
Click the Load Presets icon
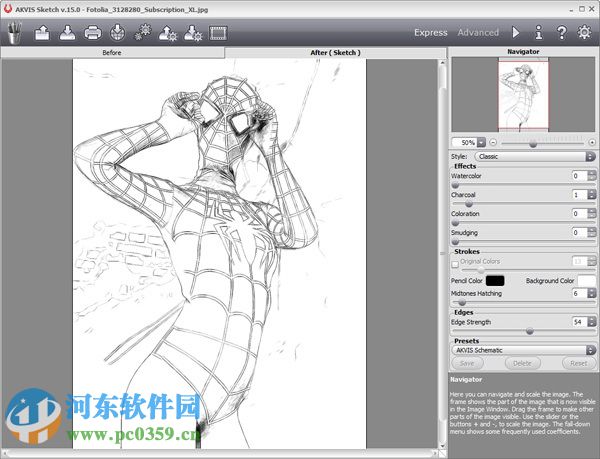(x=168, y=33)
